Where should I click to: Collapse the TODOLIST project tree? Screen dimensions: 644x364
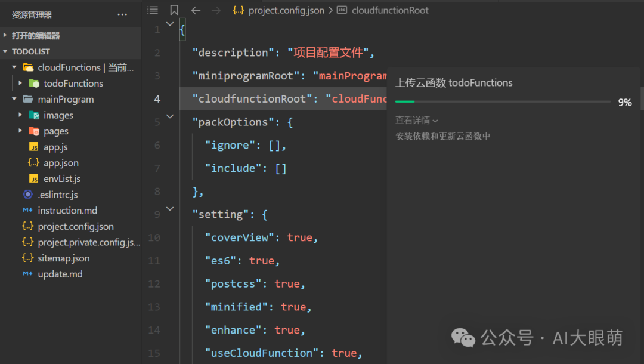point(5,52)
